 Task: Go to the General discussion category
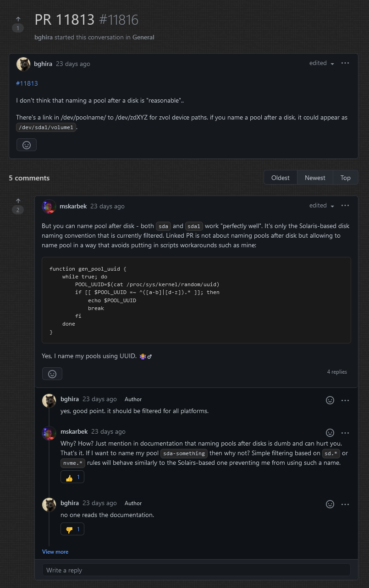(143, 37)
